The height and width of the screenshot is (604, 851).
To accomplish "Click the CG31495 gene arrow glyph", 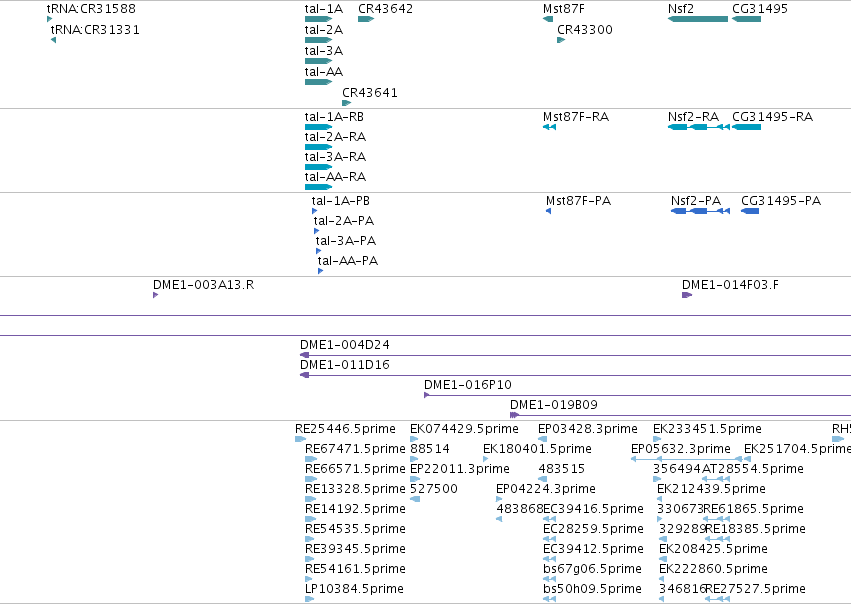I will point(746,19).
